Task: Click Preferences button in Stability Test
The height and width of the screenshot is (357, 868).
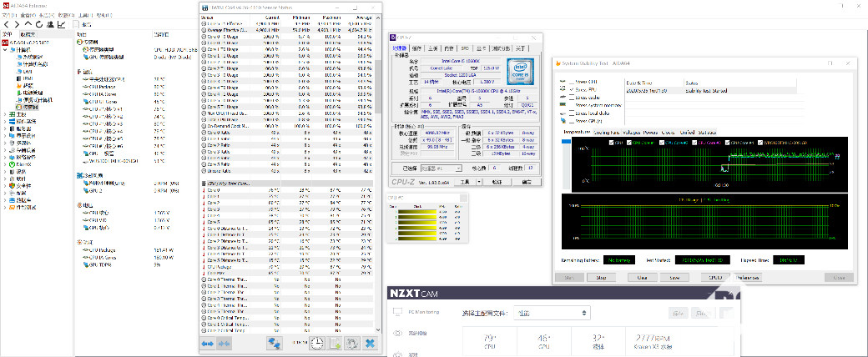Action: [x=747, y=277]
